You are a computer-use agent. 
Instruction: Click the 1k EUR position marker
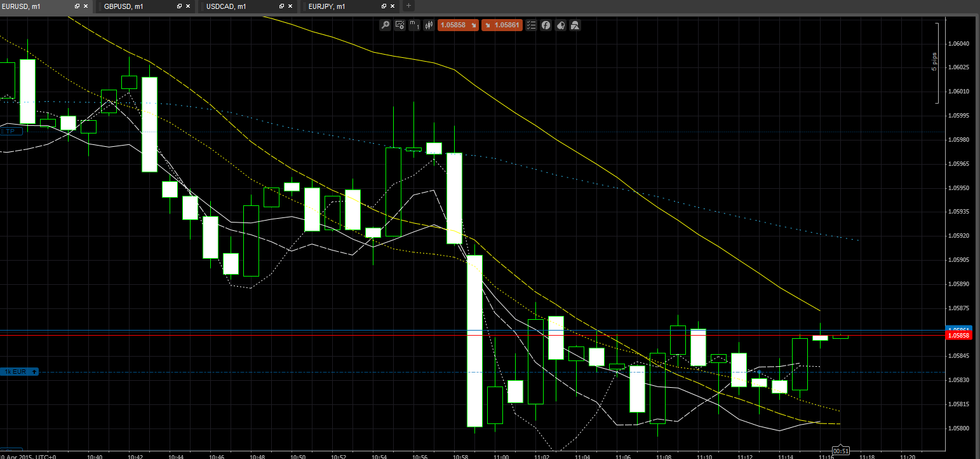19,372
